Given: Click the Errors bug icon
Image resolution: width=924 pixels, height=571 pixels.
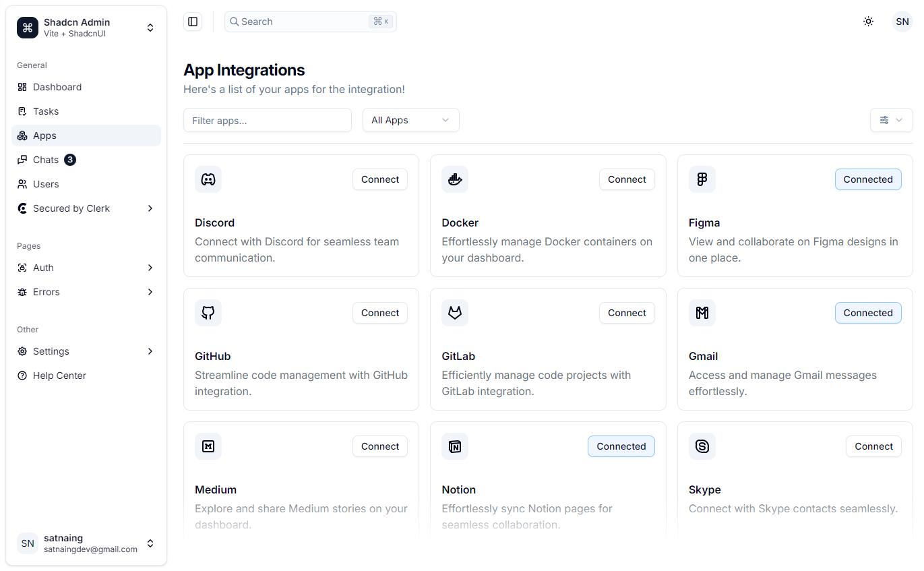Looking at the screenshot, I should click(x=22, y=292).
